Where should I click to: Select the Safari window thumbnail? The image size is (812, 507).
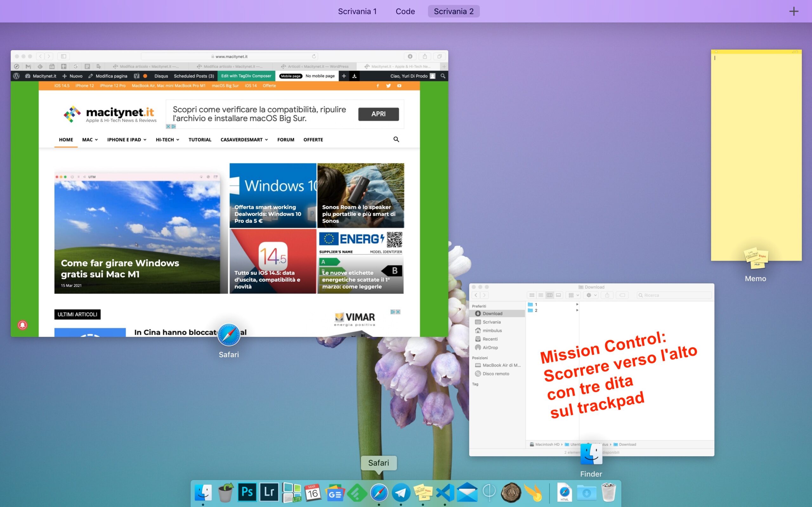229,193
